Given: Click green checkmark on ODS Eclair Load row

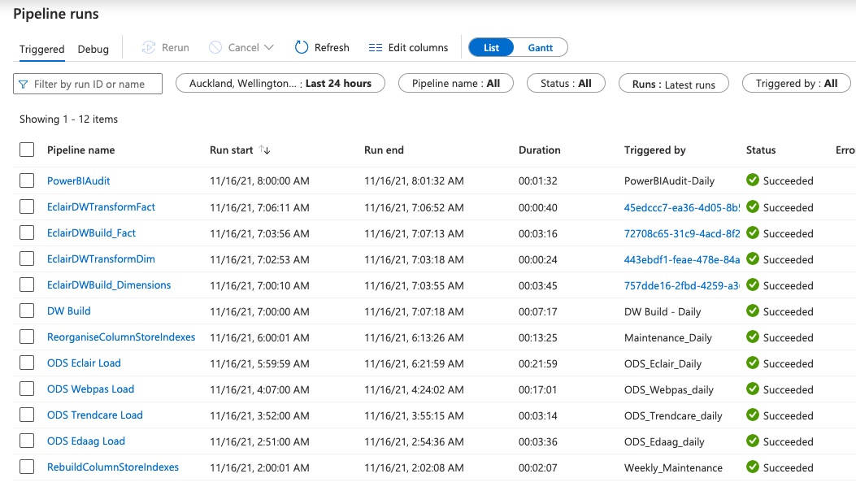Looking at the screenshot, I should (x=753, y=363).
